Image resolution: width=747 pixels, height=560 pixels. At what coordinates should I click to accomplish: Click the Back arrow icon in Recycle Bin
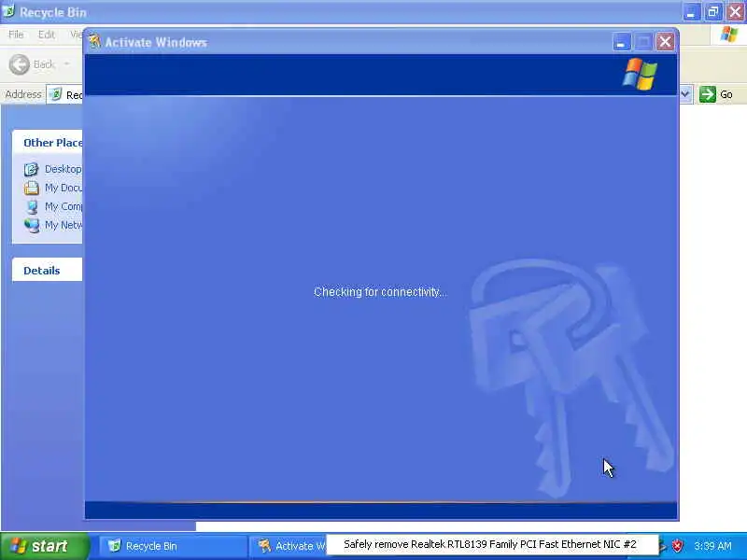[x=20, y=64]
